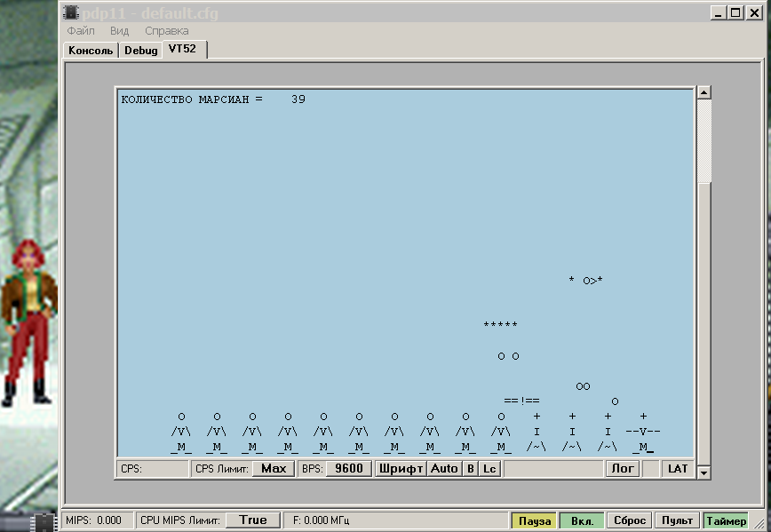Click the yellow Пауза button

pos(534,520)
